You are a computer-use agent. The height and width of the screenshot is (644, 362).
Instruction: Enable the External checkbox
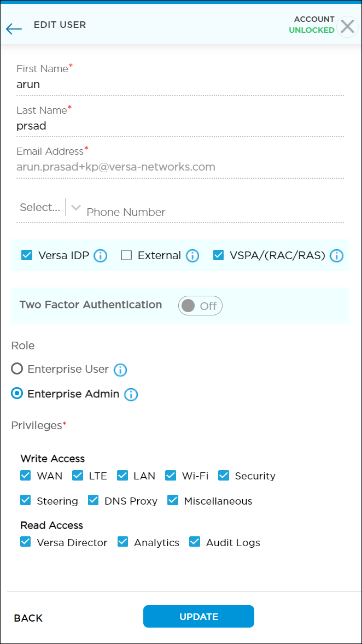pos(126,255)
